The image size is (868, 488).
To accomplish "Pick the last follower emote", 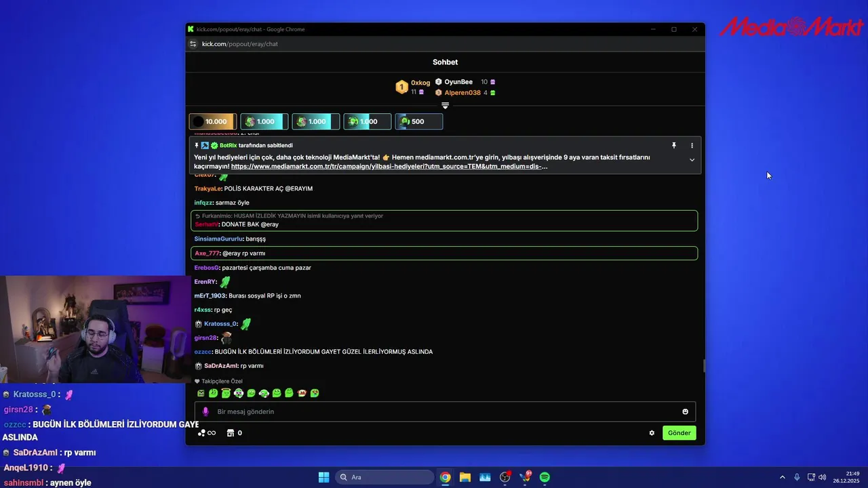I will [315, 393].
